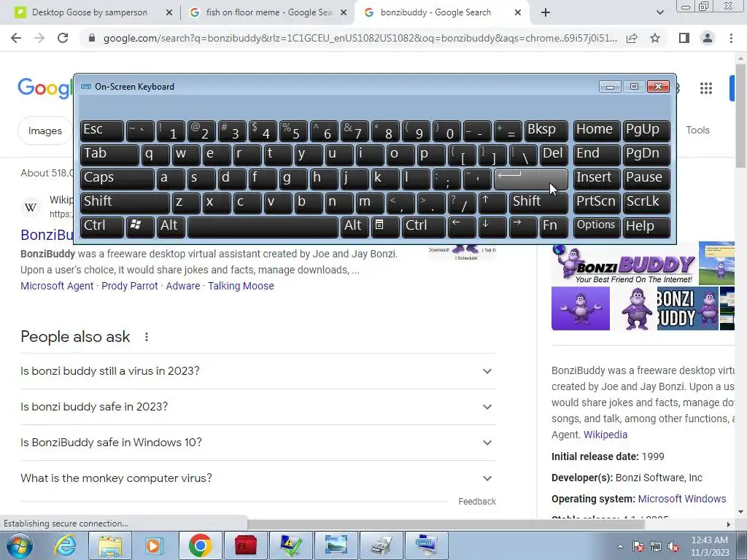Screen dimensions: 747x560
Task: Click the Bksp key
Action: click(x=546, y=131)
